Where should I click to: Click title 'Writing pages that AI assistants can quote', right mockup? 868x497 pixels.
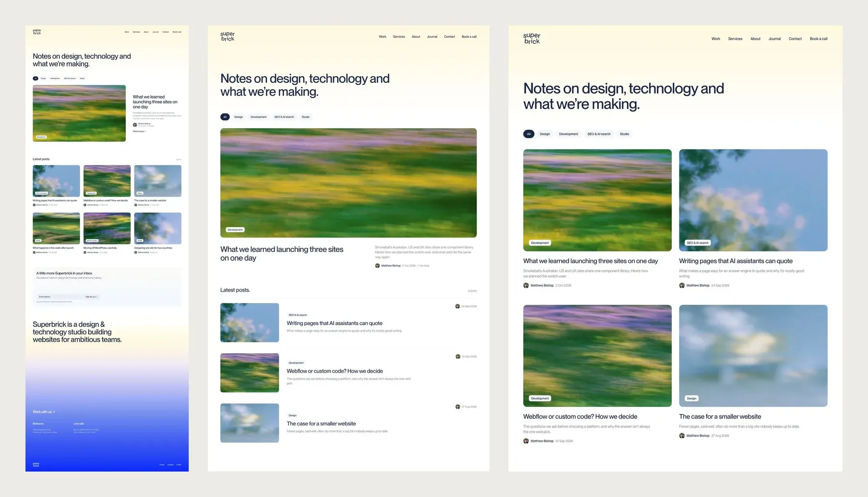736,261
